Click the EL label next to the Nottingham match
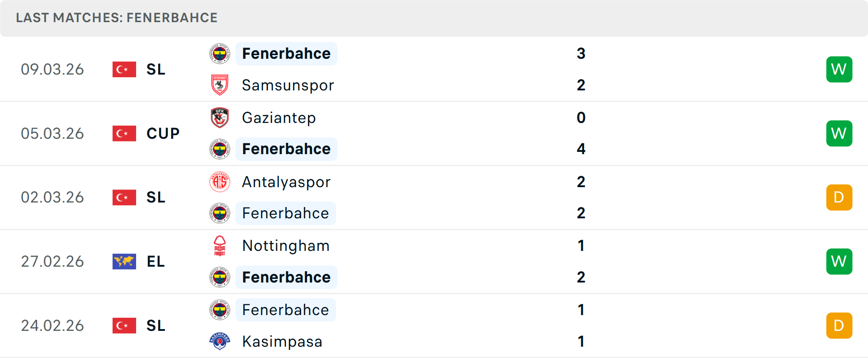Image resolution: width=868 pixels, height=358 pixels. (x=155, y=261)
